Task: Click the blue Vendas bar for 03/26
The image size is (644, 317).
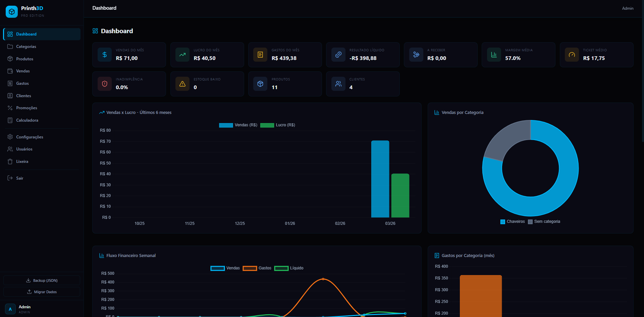Action: (x=380, y=179)
